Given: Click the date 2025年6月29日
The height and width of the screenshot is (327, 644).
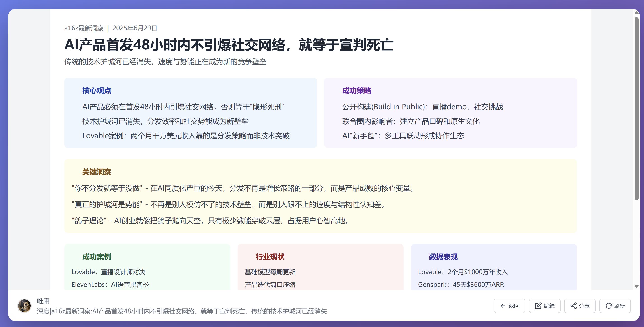Looking at the screenshot, I should (x=134, y=28).
